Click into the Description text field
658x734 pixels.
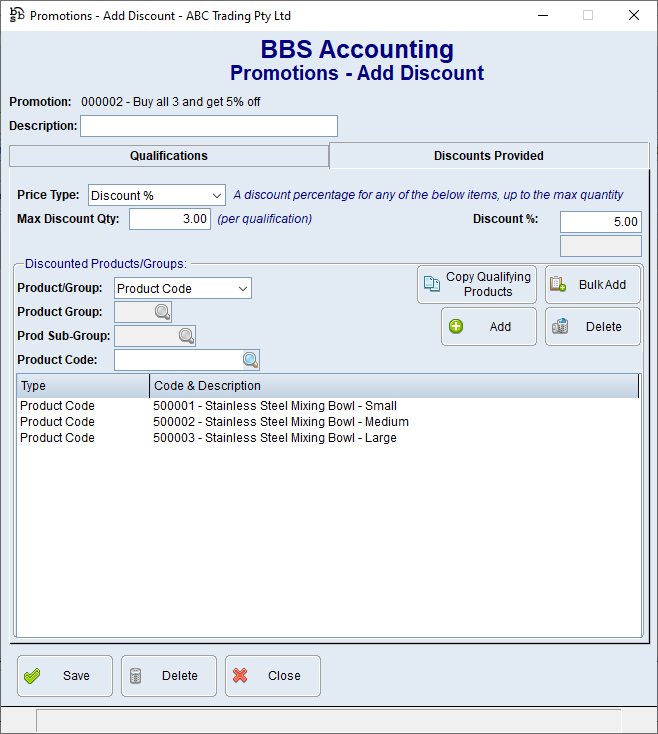pyautogui.click(x=209, y=126)
